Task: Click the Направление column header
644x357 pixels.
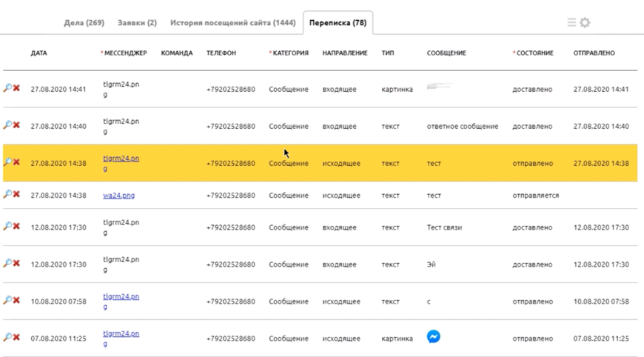Action: click(344, 53)
